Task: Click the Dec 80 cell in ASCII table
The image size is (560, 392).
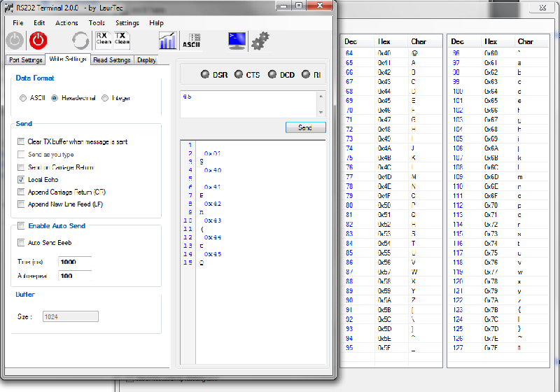Action: [x=349, y=205]
